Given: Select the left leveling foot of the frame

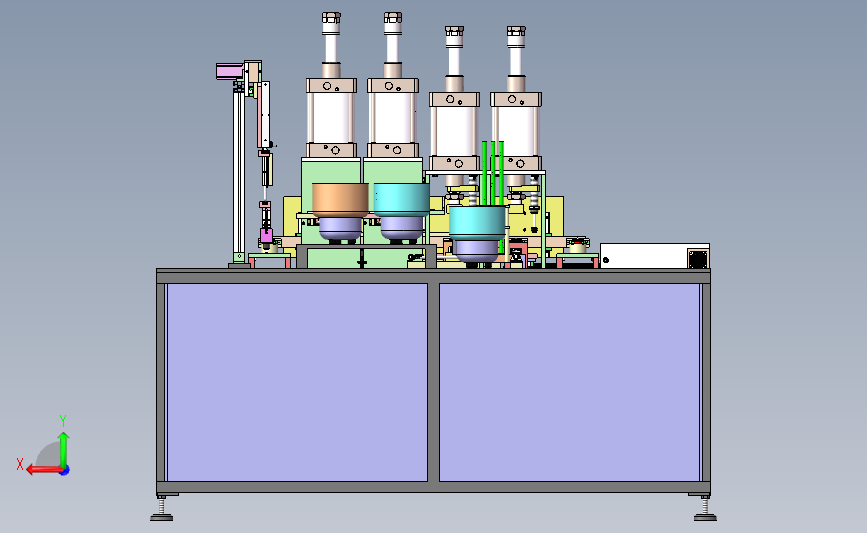Looking at the screenshot, I should tap(161, 509).
